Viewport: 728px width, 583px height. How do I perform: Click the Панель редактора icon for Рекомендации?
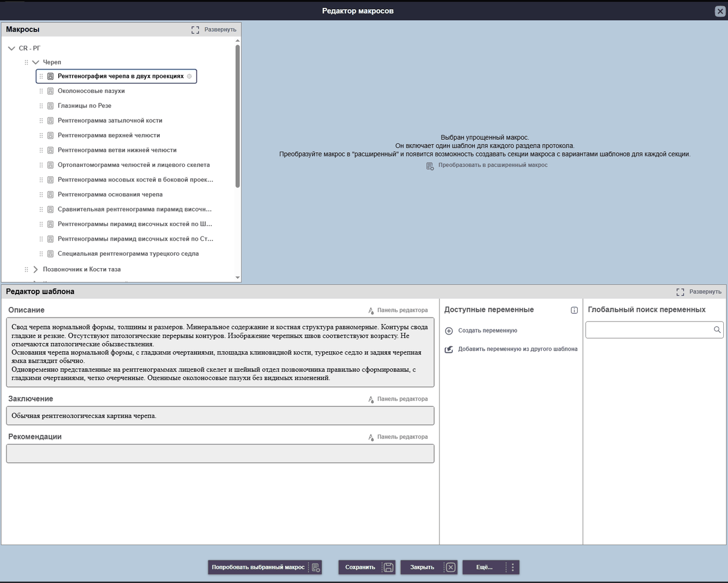pyautogui.click(x=371, y=438)
